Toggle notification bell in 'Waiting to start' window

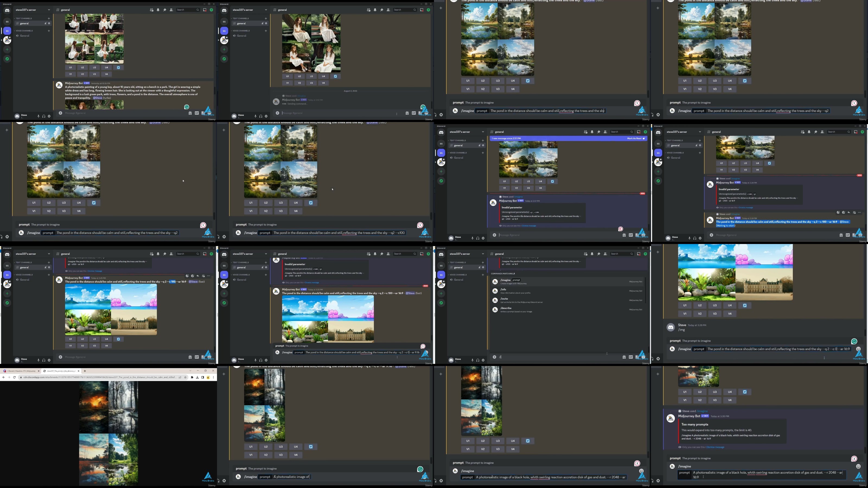pos(809,132)
